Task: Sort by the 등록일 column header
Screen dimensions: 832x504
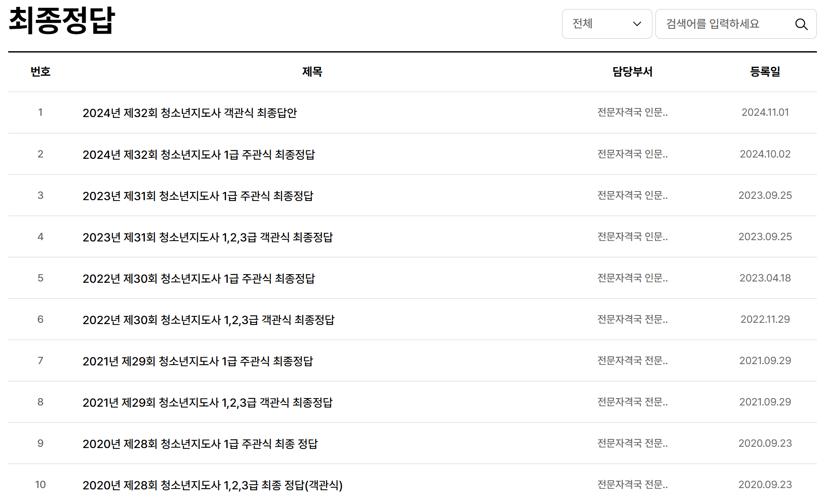Action: (x=765, y=71)
